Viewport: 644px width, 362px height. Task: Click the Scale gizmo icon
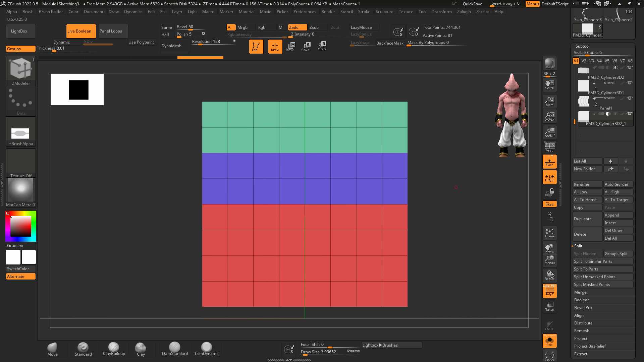(305, 46)
